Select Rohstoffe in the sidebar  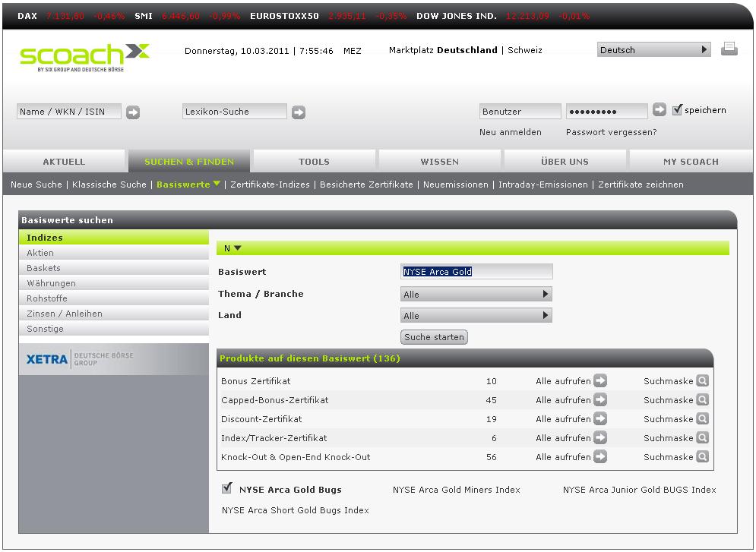114,298
